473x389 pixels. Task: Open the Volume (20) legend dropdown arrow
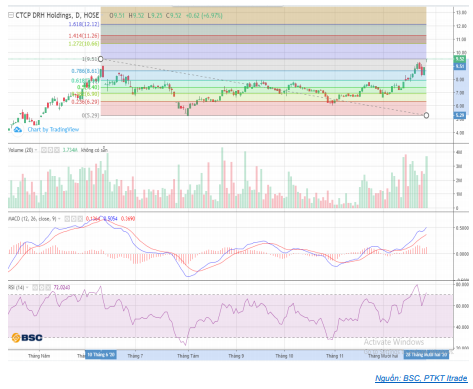pyautogui.click(x=36, y=150)
